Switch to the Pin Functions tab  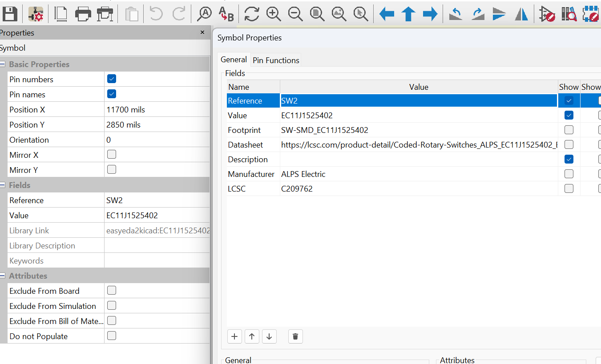[x=276, y=60]
